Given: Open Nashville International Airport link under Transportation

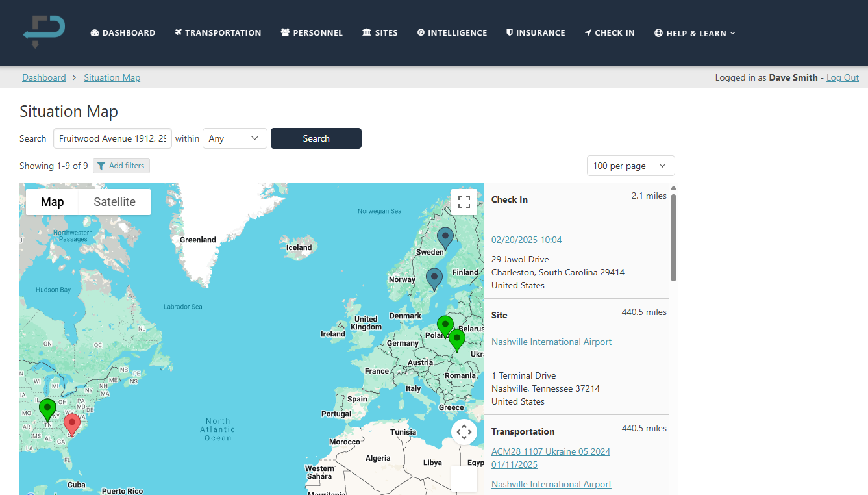Looking at the screenshot, I should tap(551, 484).
